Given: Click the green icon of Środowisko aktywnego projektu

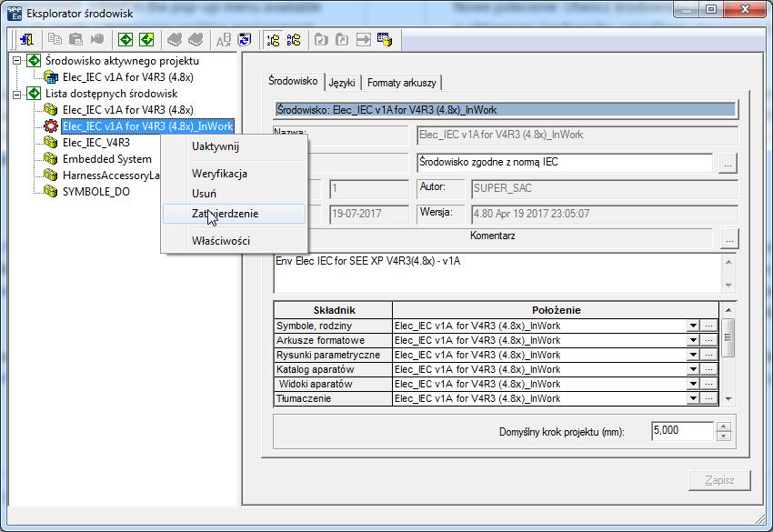Looking at the screenshot, I should pyautogui.click(x=34, y=61).
